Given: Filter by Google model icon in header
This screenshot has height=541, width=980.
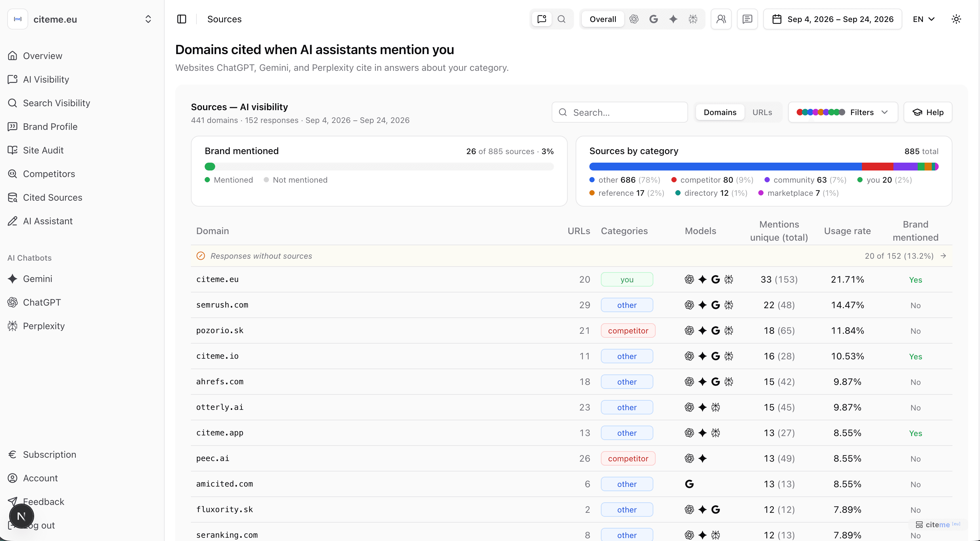Looking at the screenshot, I should (654, 19).
